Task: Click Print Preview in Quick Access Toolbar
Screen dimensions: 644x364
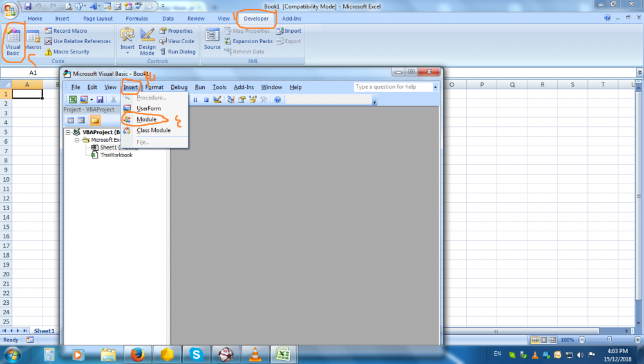Action: 68,6
